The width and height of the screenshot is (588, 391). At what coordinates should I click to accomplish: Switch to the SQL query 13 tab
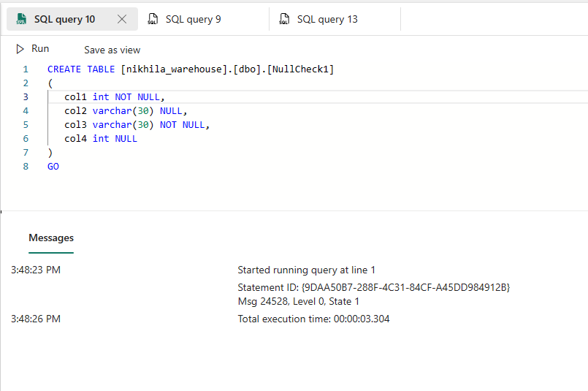[335, 19]
